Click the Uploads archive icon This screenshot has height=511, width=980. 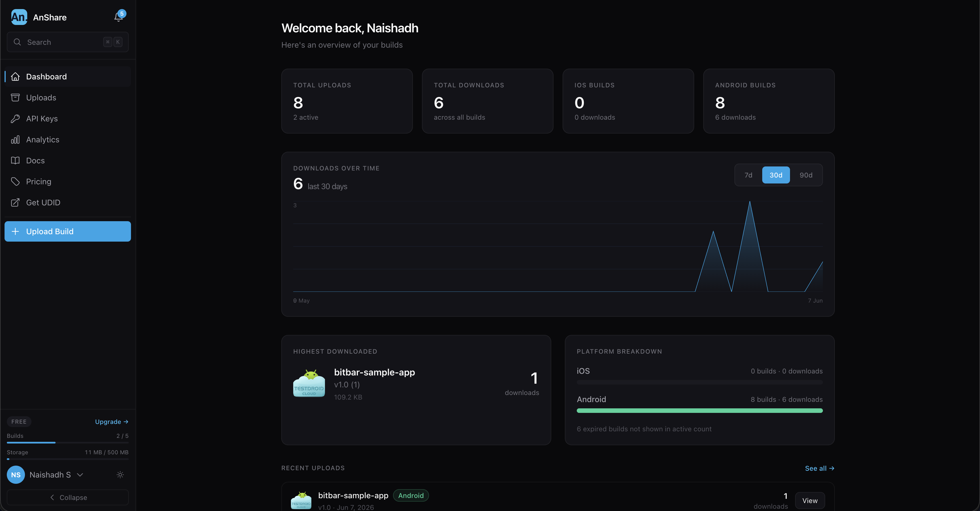coord(15,97)
